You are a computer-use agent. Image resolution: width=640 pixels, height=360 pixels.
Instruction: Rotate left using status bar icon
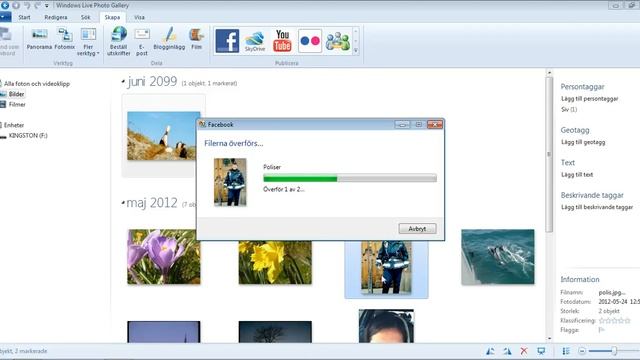490,351
